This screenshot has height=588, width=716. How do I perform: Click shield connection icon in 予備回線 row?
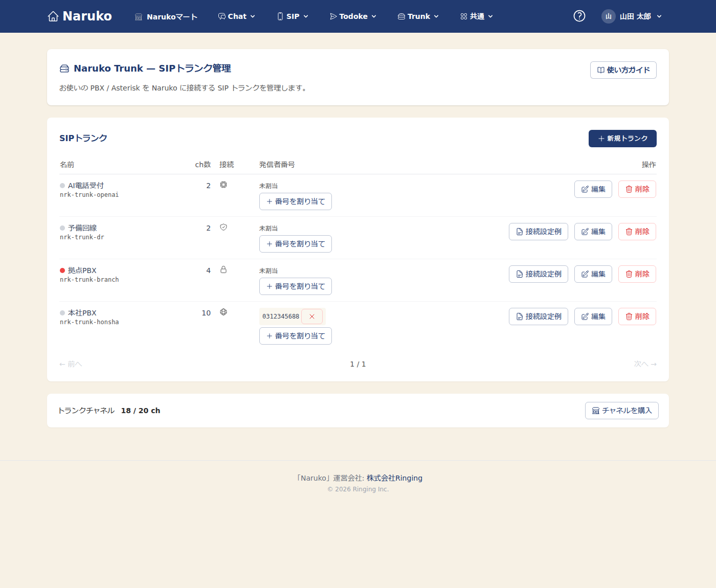[223, 228]
